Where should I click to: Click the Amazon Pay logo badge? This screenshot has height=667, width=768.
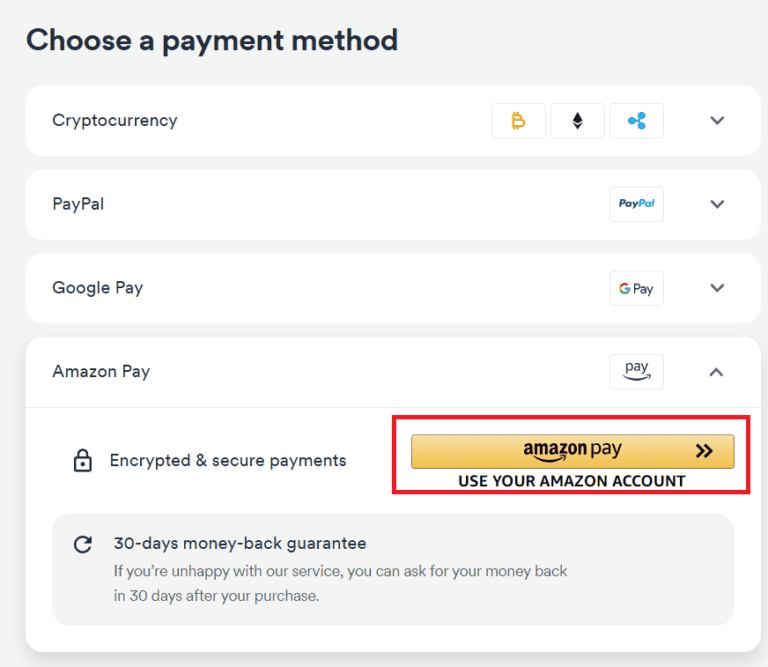click(636, 371)
